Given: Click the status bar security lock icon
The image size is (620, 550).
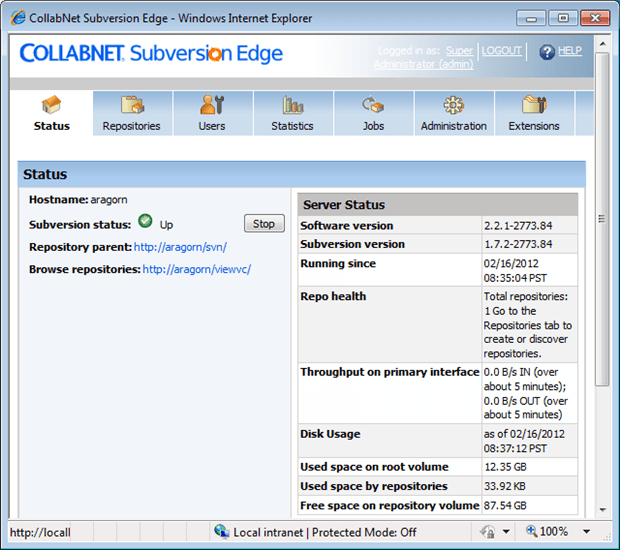Looking at the screenshot, I should [487, 531].
